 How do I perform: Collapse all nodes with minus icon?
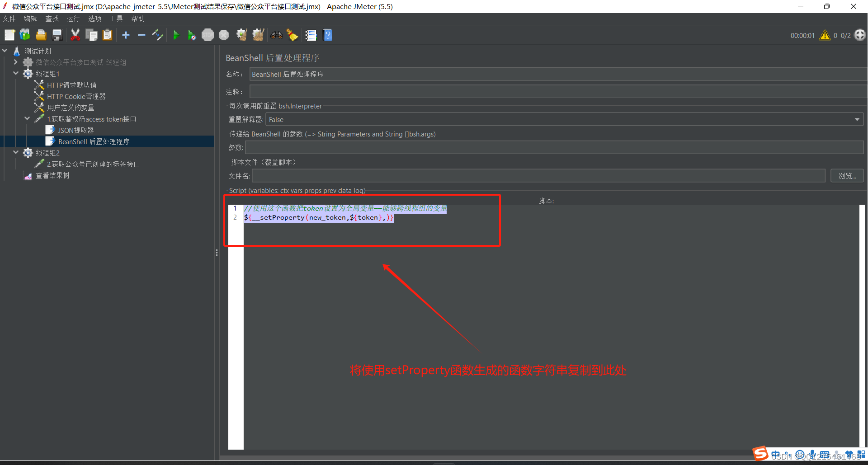pyautogui.click(x=142, y=35)
